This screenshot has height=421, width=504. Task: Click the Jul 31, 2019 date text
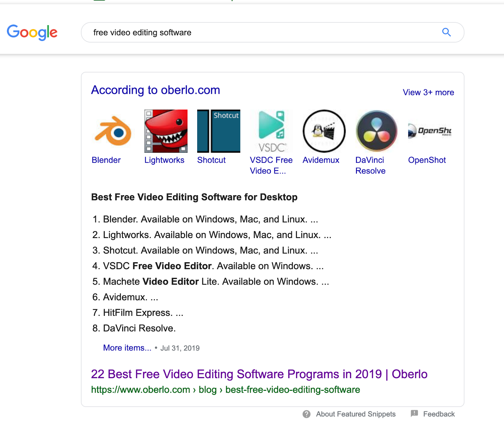click(180, 348)
